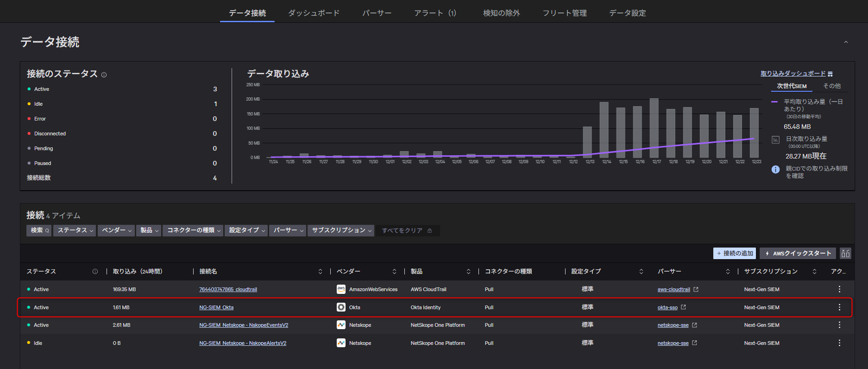
Task: Click the AmazonWebServices vendor icon
Action: click(x=341, y=289)
